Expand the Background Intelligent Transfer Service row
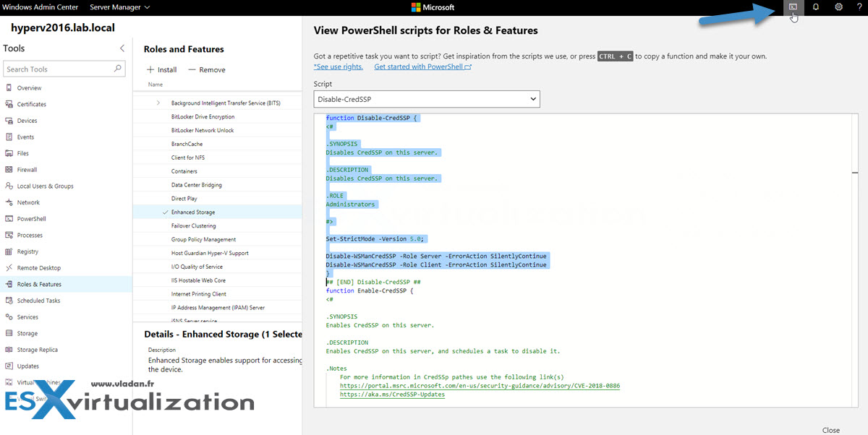 (x=158, y=103)
